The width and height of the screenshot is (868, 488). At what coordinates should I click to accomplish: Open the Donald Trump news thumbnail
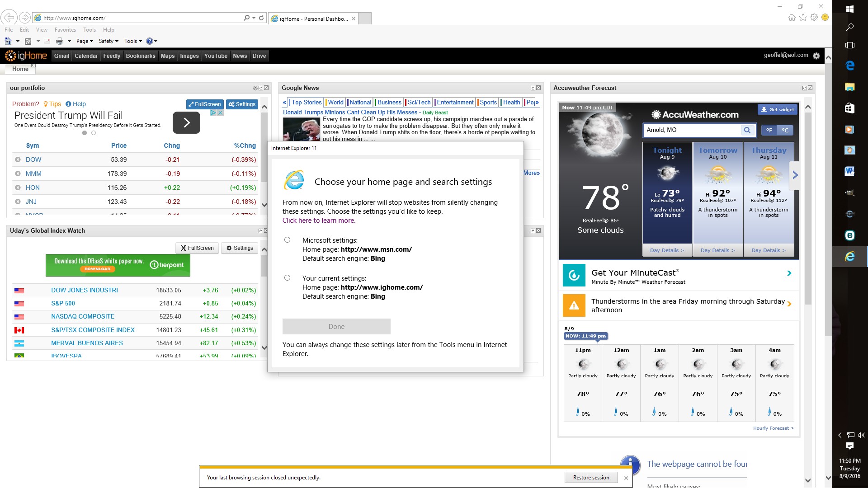pyautogui.click(x=302, y=129)
